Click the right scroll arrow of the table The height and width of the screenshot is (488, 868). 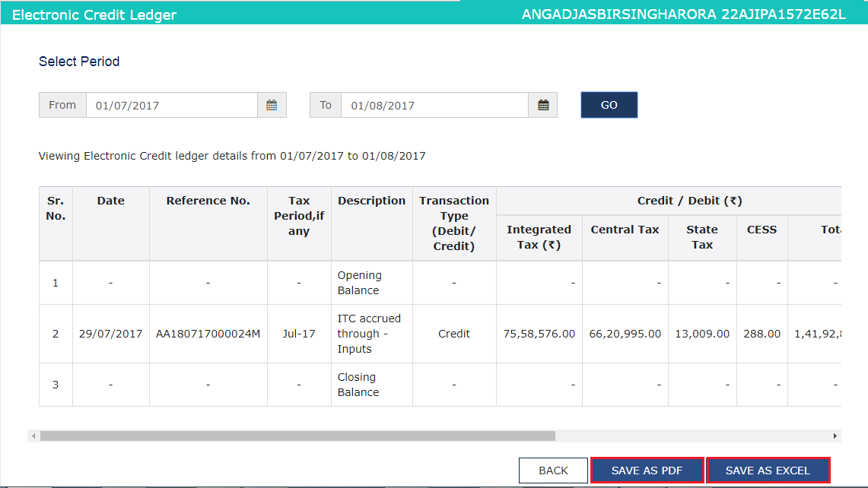point(835,435)
